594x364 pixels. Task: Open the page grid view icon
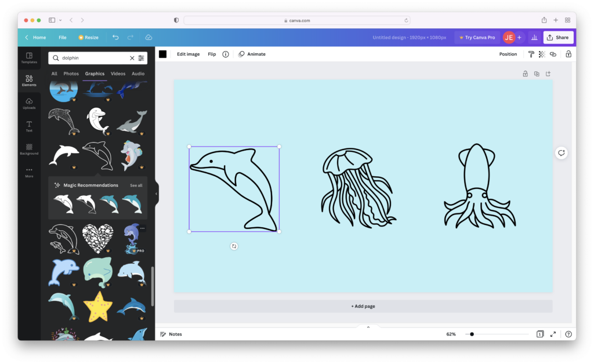pos(540,334)
